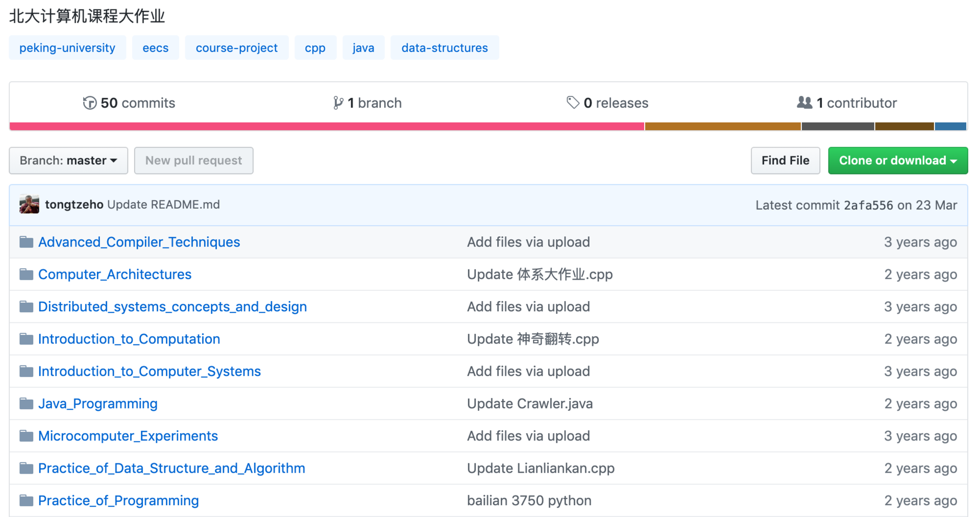Image resolution: width=980 pixels, height=517 pixels.
Task: Click the releases tag icon
Action: [573, 103]
